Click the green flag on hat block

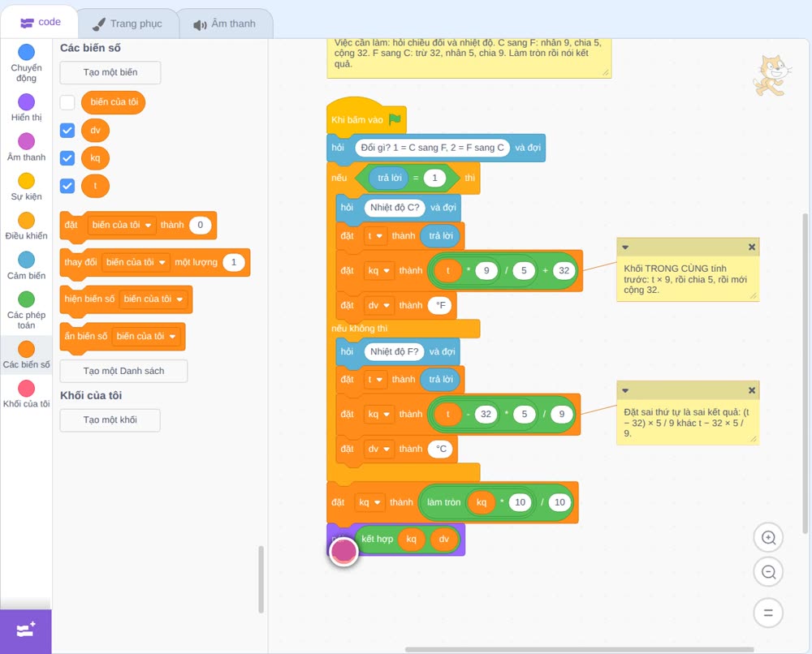click(395, 119)
